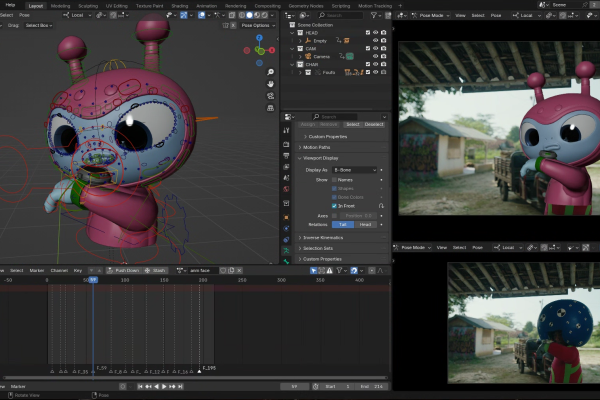
Task: Open the Select Box drag dropdown
Action: pyautogui.click(x=39, y=25)
